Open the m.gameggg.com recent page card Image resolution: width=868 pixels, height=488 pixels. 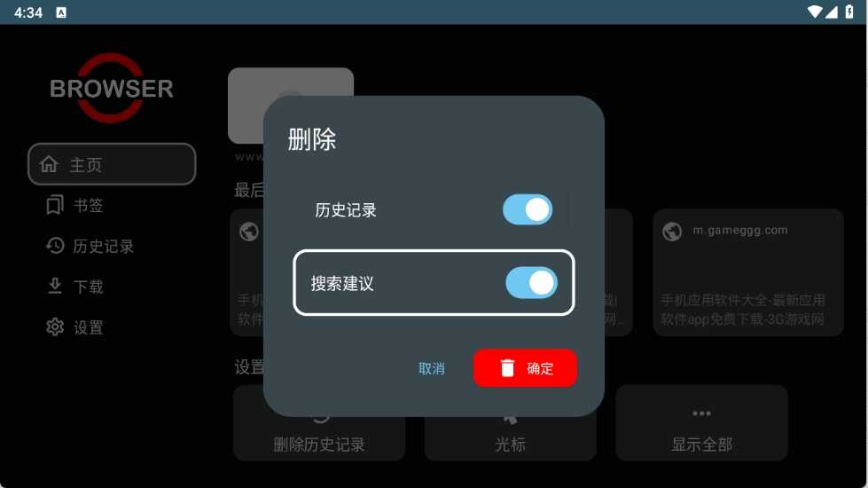pyautogui.click(x=748, y=272)
